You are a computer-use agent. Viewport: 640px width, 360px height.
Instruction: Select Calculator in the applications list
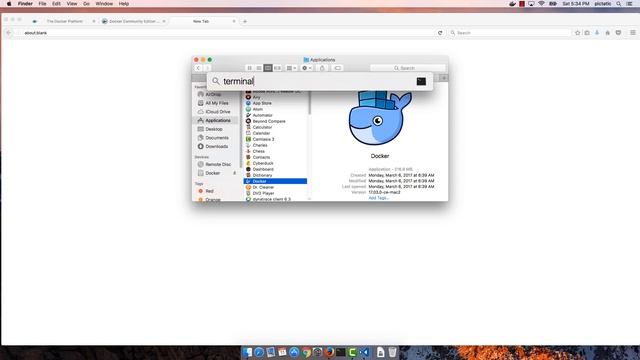pos(262,127)
